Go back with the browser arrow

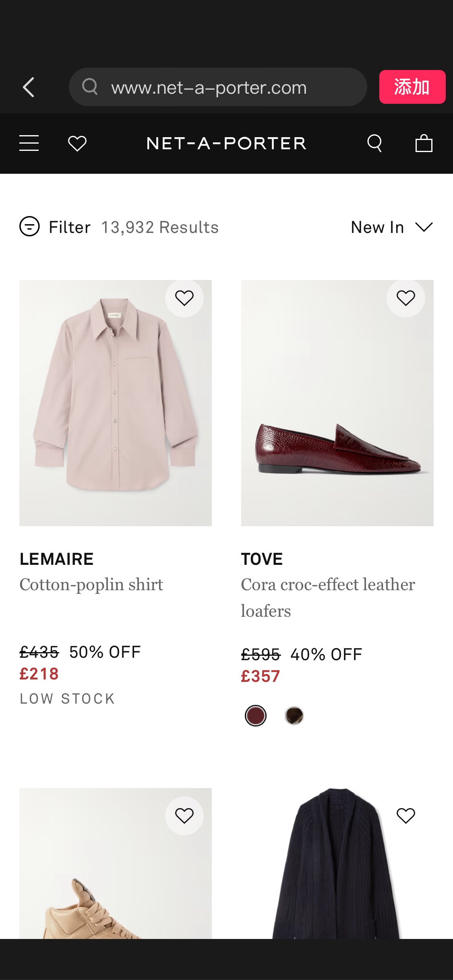29,87
